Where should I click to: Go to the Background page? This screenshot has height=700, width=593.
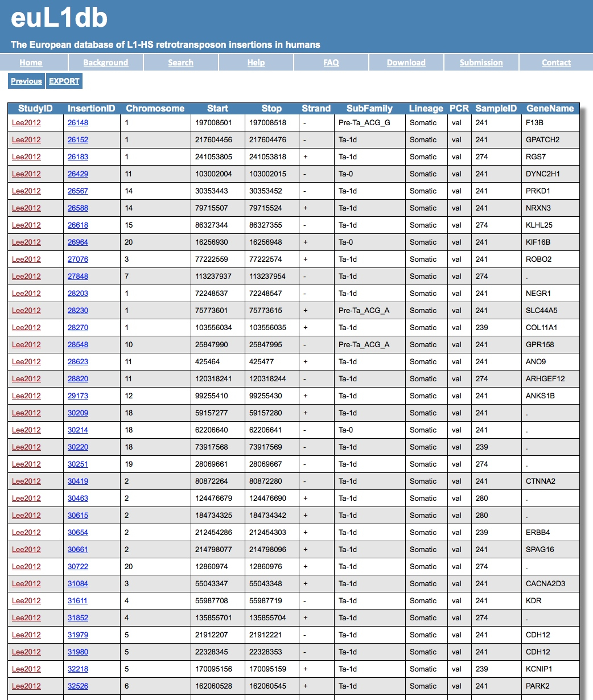coord(105,63)
